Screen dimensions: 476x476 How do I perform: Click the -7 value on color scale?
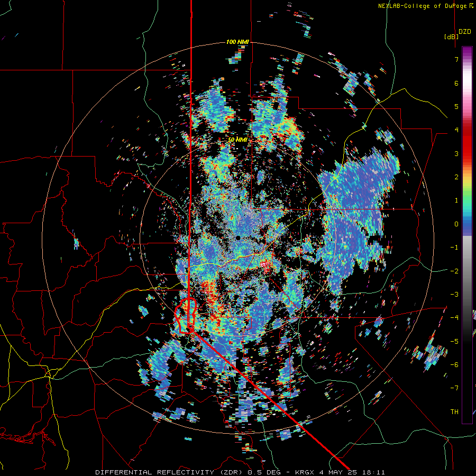click(x=454, y=388)
